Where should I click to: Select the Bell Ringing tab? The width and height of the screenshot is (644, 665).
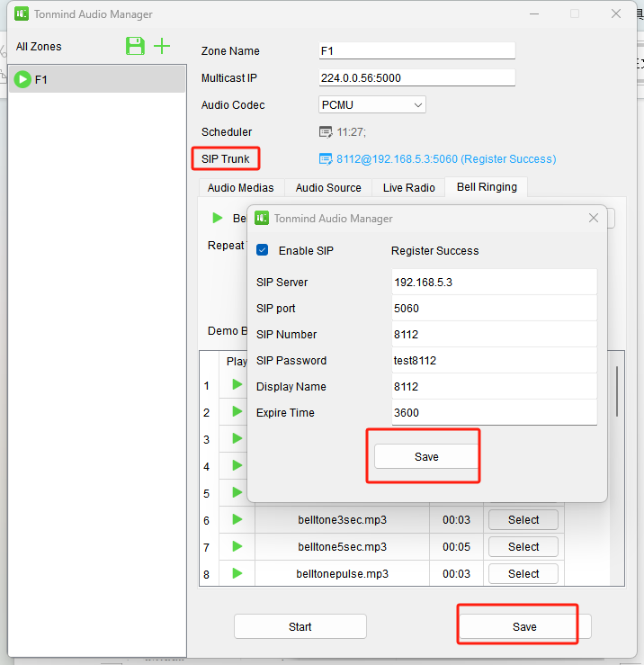click(487, 187)
